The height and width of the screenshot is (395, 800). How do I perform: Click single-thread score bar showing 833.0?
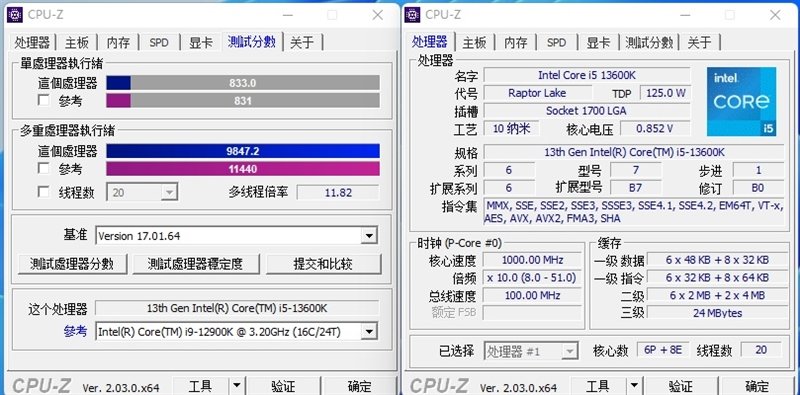pos(243,83)
